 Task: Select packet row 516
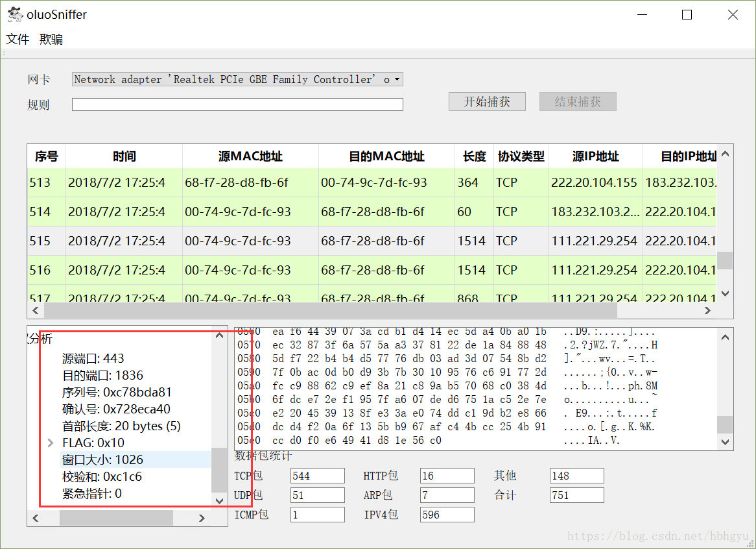(372, 270)
